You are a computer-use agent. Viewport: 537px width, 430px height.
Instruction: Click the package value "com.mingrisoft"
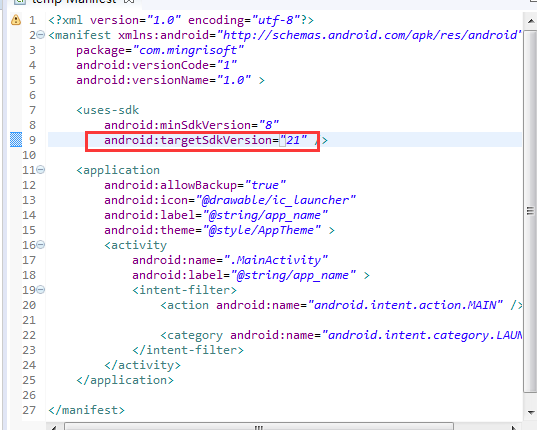click(x=188, y=50)
